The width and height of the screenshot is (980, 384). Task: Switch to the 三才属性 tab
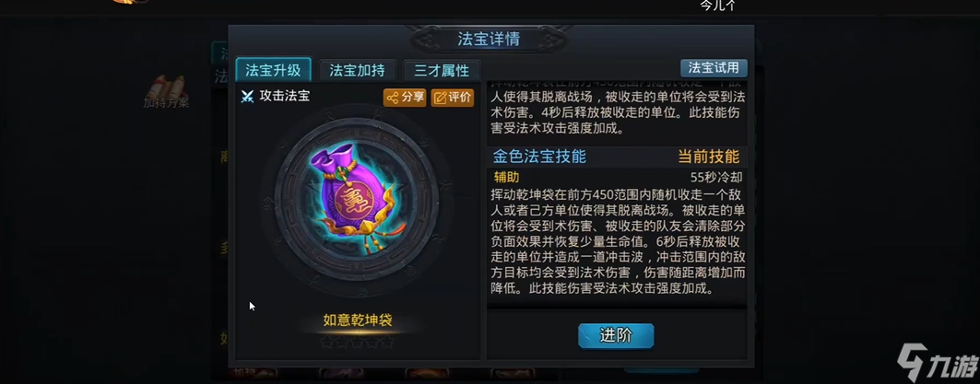pyautogui.click(x=442, y=70)
